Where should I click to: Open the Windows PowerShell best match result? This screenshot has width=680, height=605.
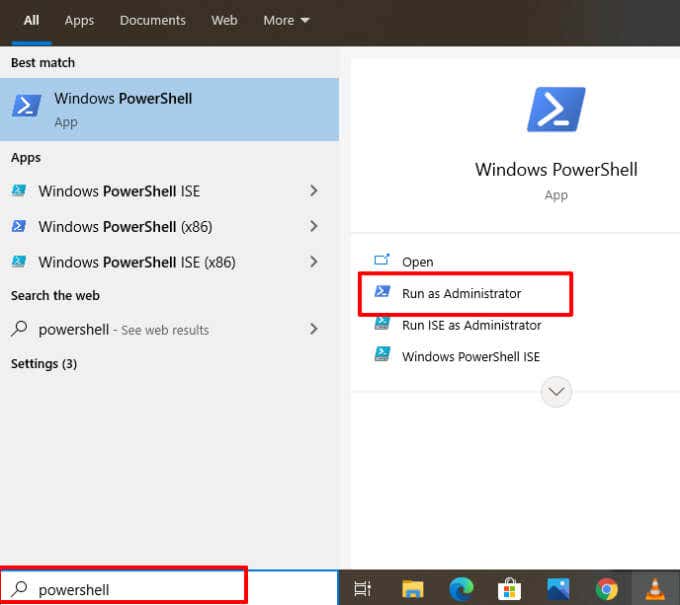coord(169,109)
